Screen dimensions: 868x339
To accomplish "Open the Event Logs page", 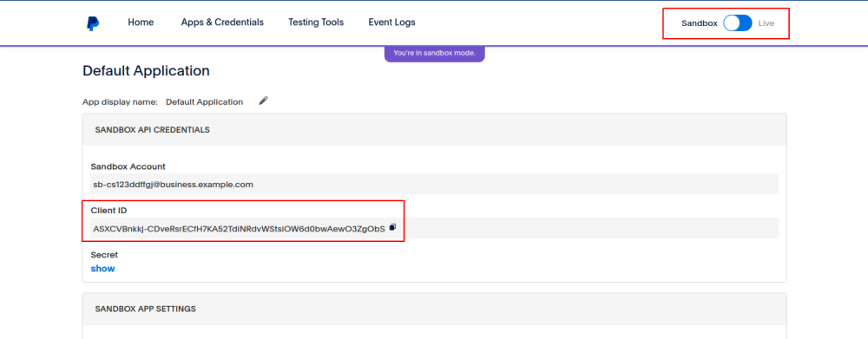I will (x=391, y=23).
